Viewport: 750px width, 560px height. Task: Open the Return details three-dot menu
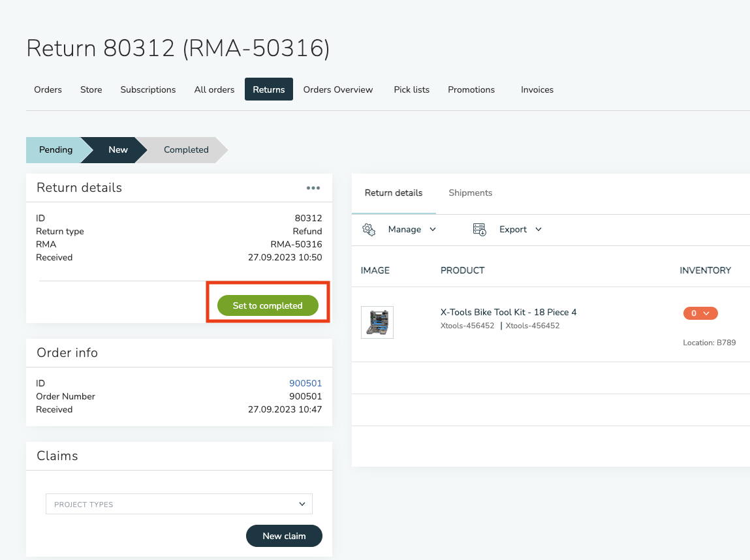(313, 188)
